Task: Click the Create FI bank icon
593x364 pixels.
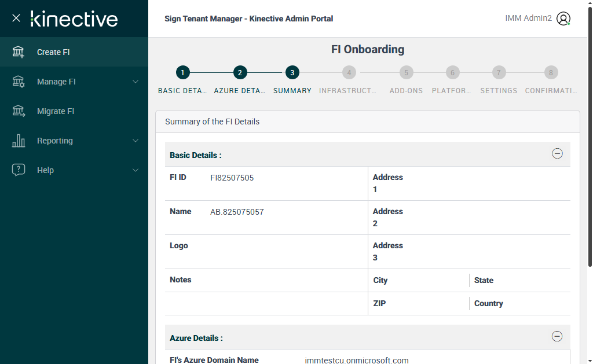Action: (19, 52)
